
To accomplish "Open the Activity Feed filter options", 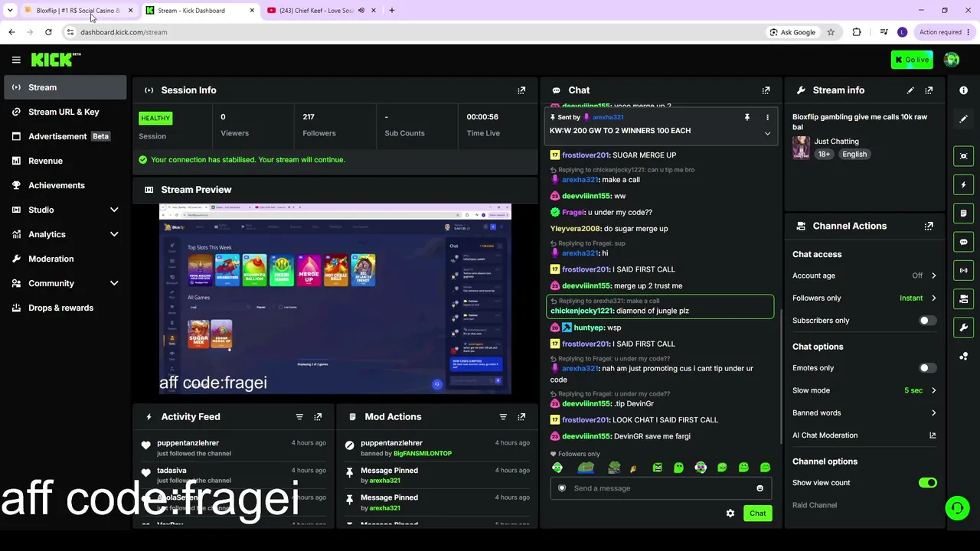I will tap(299, 417).
